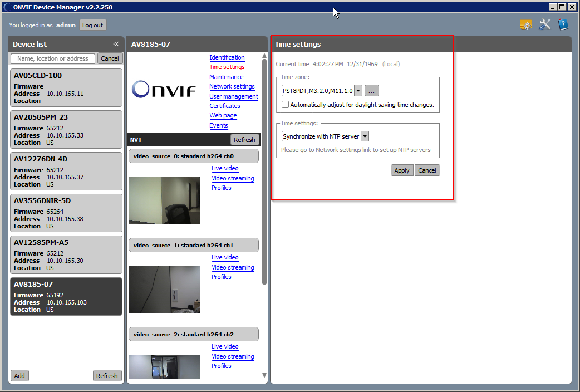Open the Web page link
580x392 pixels.
(x=223, y=115)
